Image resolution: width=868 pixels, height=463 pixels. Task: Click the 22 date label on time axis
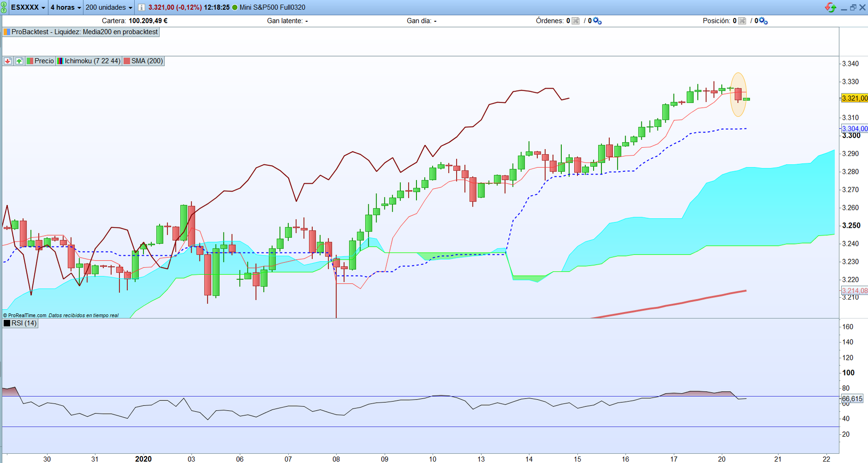[826, 459]
